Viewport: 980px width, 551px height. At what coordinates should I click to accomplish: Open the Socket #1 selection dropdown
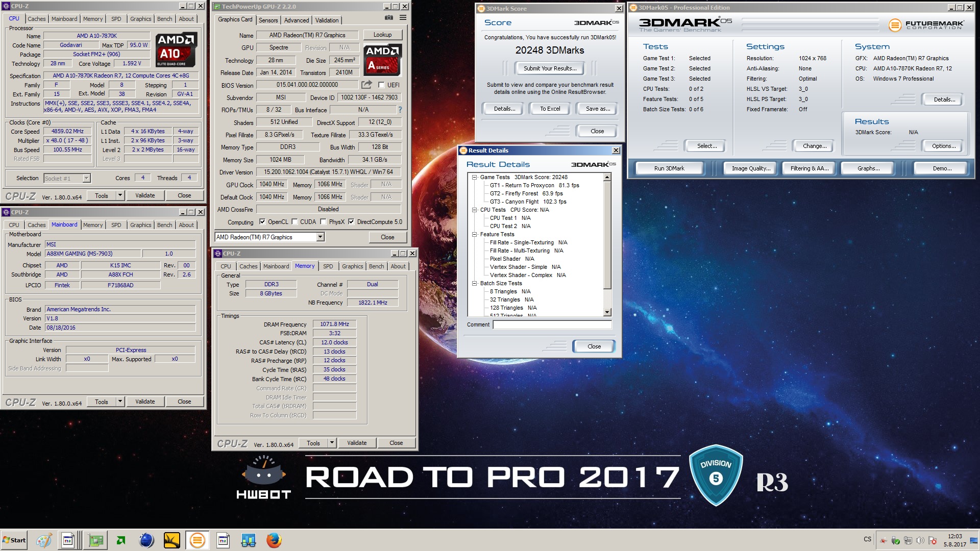click(x=87, y=178)
